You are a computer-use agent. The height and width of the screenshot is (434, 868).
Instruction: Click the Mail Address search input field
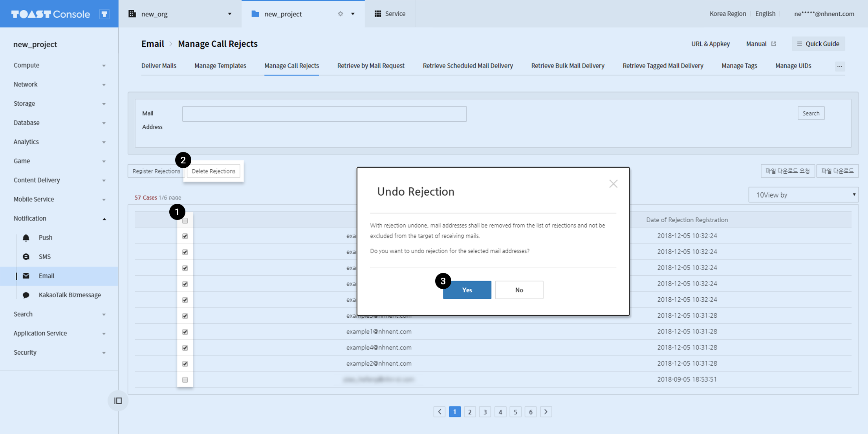point(324,114)
